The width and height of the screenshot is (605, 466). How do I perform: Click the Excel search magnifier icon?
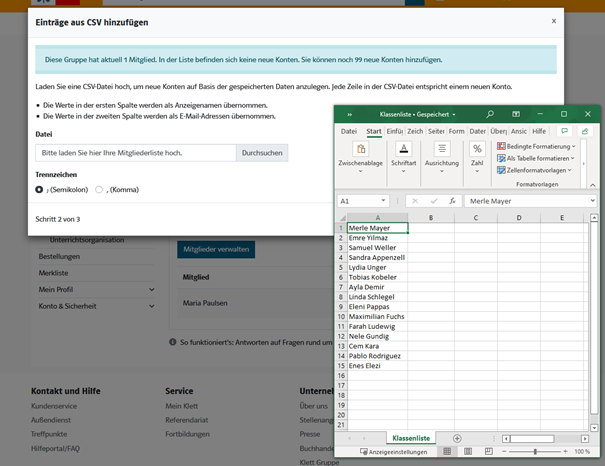click(490, 115)
